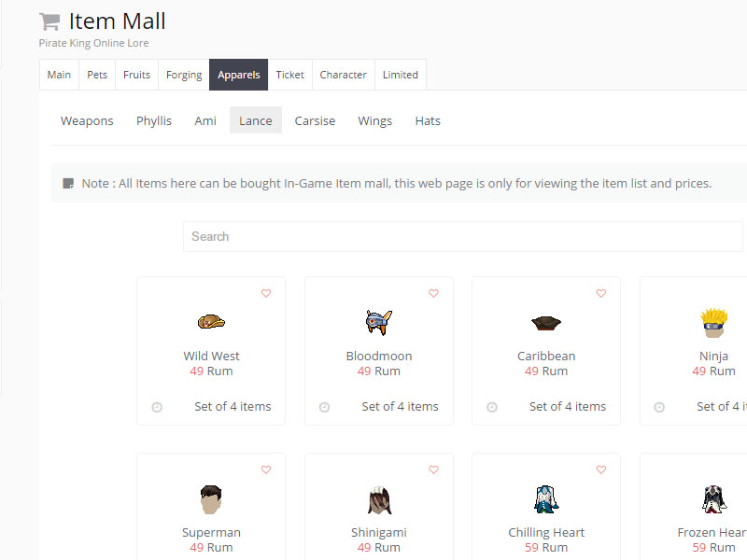This screenshot has width=747, height=560.
Task: Favorite the Shinigami item with heart icon
Action: (x=433, y=469)
